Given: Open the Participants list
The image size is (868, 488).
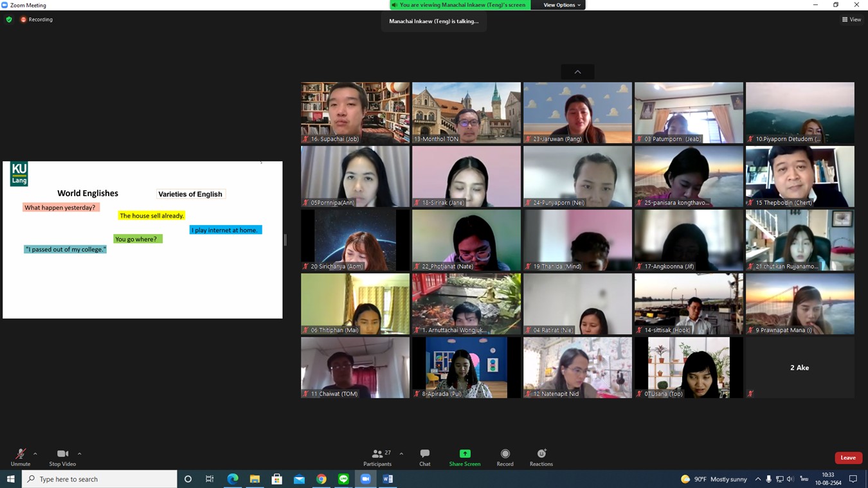Looking at the screenshot, I should tap(377, 457).
